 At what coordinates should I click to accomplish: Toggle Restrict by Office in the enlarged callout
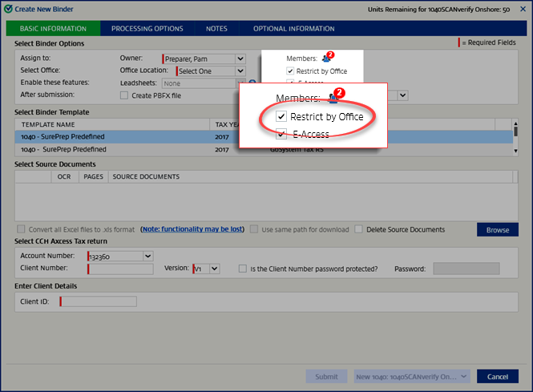(x=281, y=117)
